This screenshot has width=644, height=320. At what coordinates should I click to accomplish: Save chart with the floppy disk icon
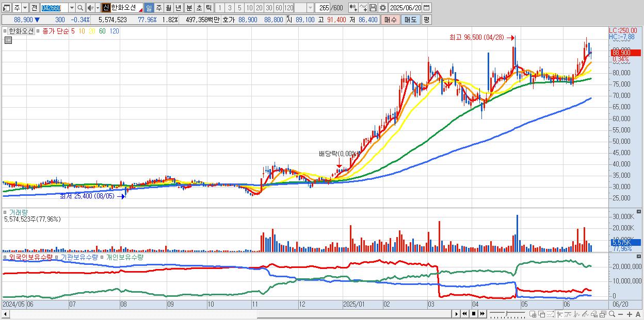tap(373, 8)
